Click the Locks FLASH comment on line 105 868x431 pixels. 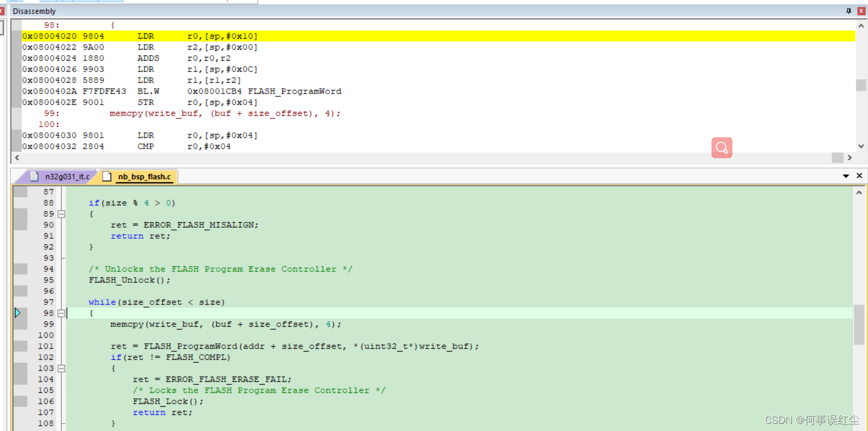pyautogui.click(x=259, y=390)
